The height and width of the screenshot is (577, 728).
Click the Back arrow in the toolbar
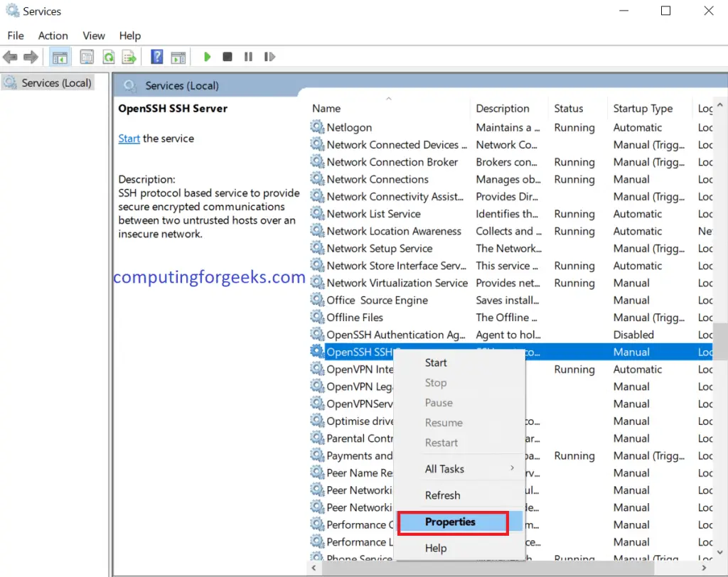10,57
